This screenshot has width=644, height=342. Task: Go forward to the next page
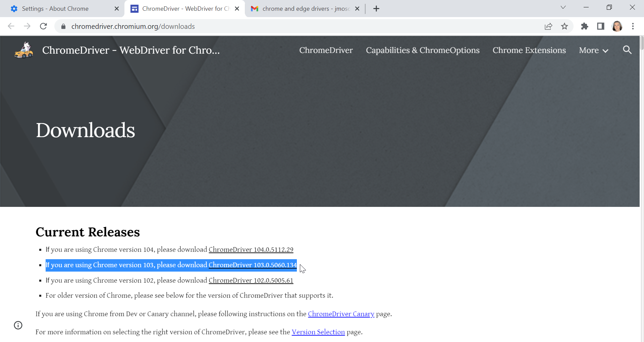(27, 26)
